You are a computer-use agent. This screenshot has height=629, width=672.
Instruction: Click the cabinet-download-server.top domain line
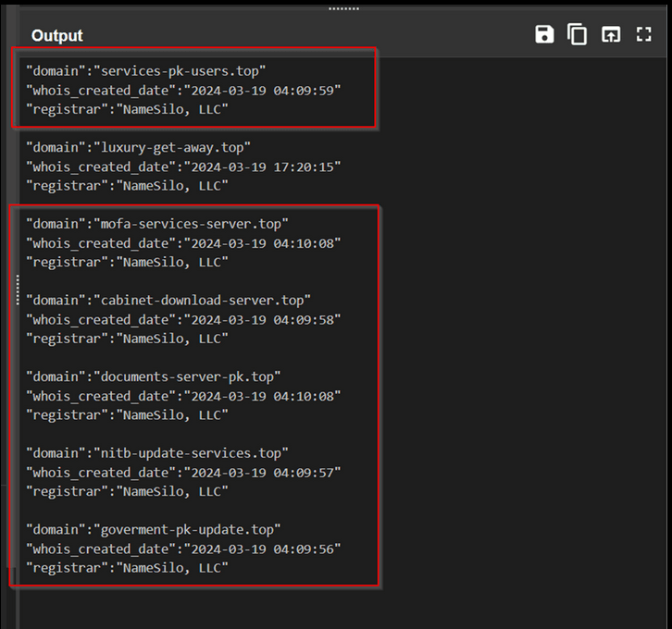168,300
